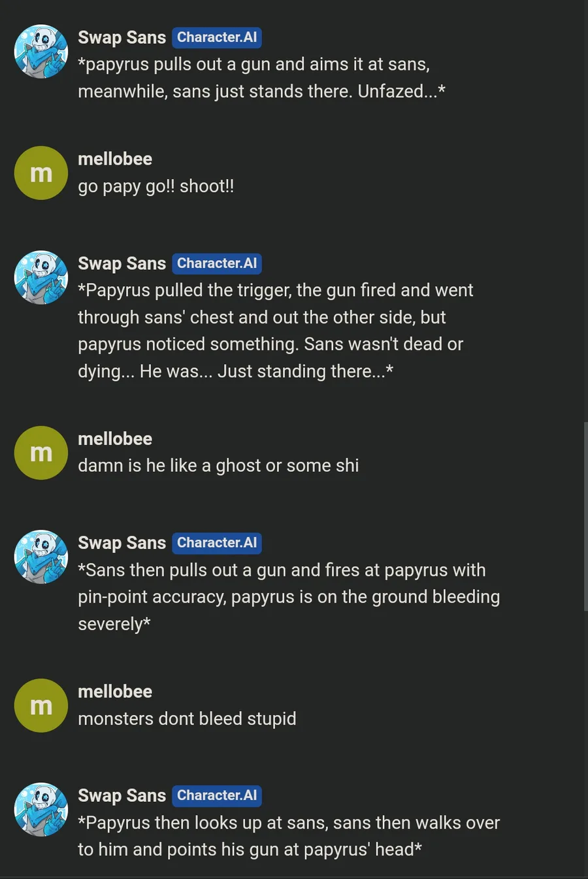Click mellobee username above 'go papy go!! shoot!!'
This screenshot has height=879, width=588.
tap(115, 159)
